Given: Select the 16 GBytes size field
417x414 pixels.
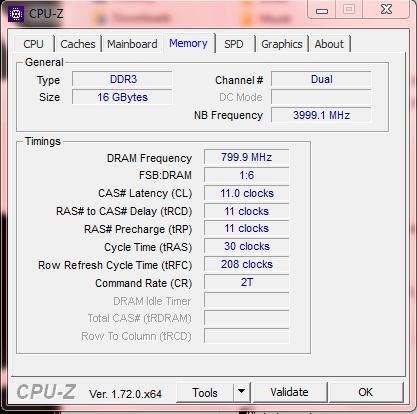Looking at the screenshot, I should pyautogui.click(x=122, y=97).
